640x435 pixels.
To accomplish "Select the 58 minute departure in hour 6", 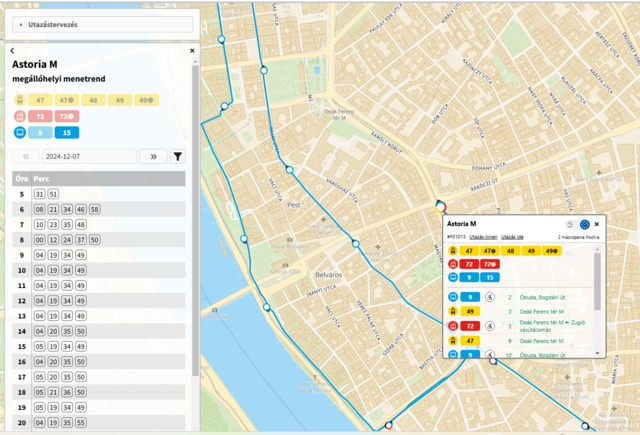I will (x=94, y=209).
